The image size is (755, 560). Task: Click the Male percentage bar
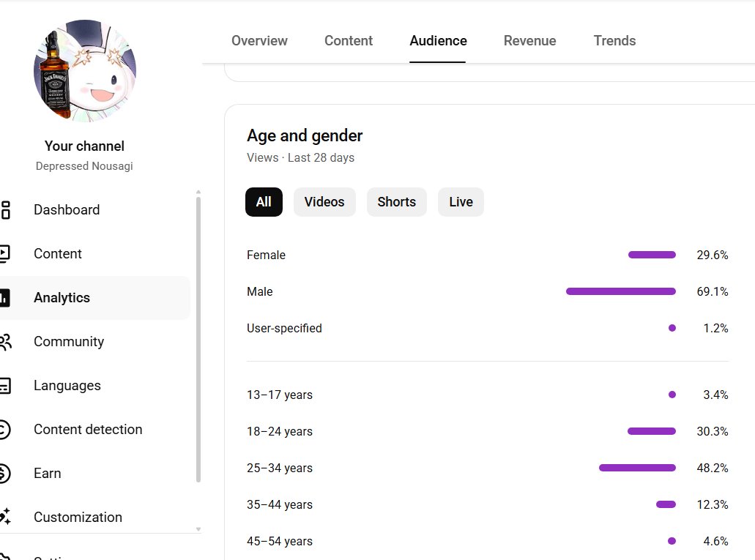tap(621, 291)
